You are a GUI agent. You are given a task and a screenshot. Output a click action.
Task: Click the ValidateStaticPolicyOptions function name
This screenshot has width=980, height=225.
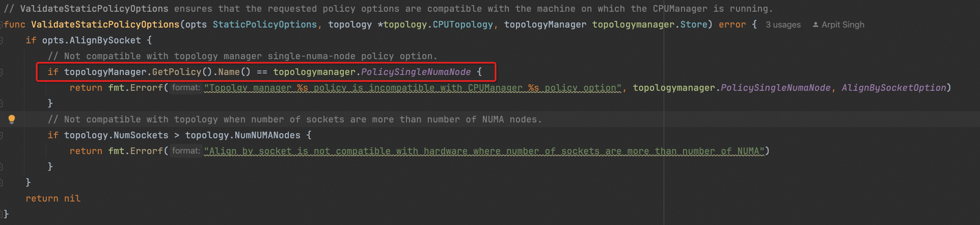(x=105, y=24)
